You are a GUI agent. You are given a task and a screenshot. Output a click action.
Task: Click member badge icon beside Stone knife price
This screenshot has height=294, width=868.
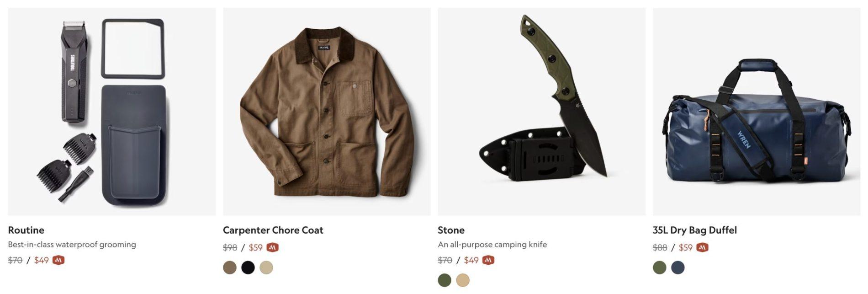[x=488, y=260]
